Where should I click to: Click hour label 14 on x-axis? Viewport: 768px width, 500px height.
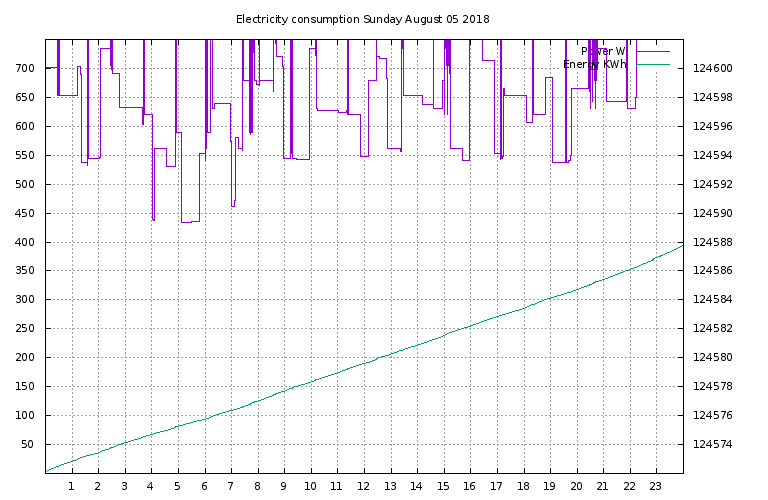click(416, 486)
